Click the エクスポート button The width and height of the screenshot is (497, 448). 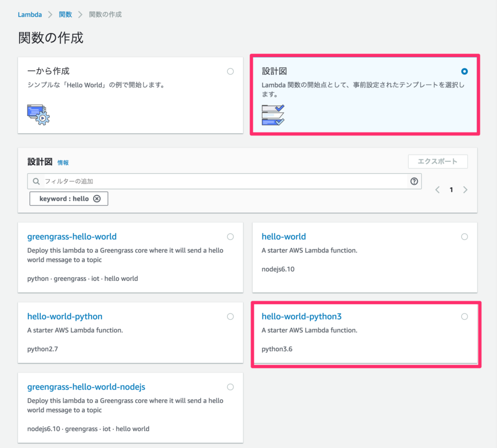[x=437, y=161]
